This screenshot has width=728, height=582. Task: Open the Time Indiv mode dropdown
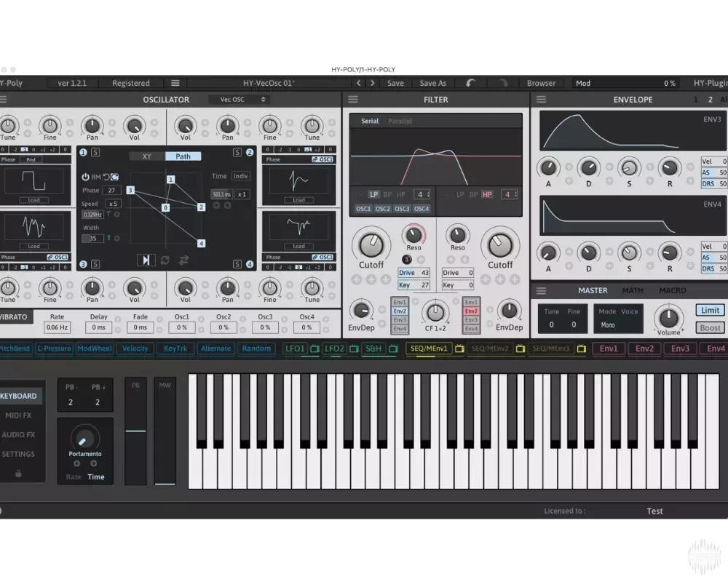[x=240, y=176]
